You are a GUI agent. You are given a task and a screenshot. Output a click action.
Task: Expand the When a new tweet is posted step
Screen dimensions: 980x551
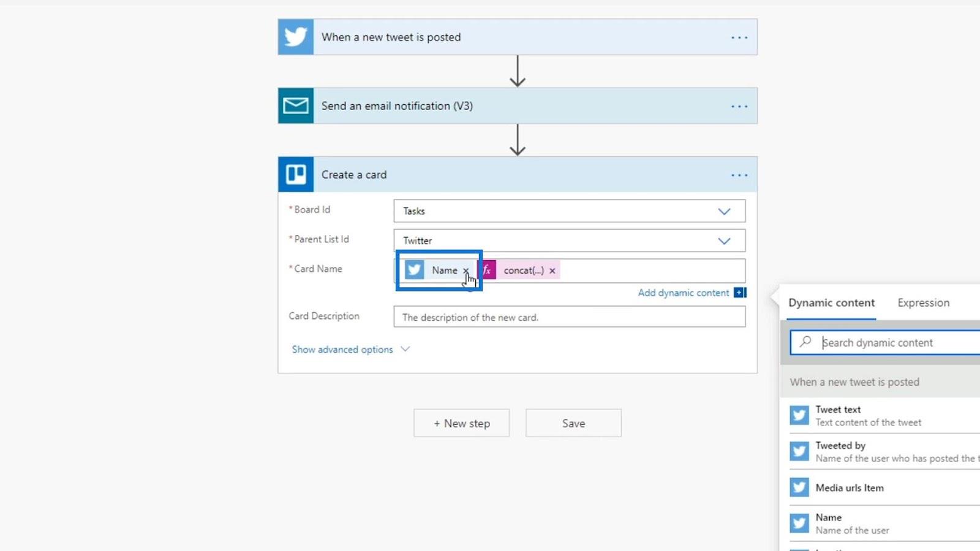518,37
